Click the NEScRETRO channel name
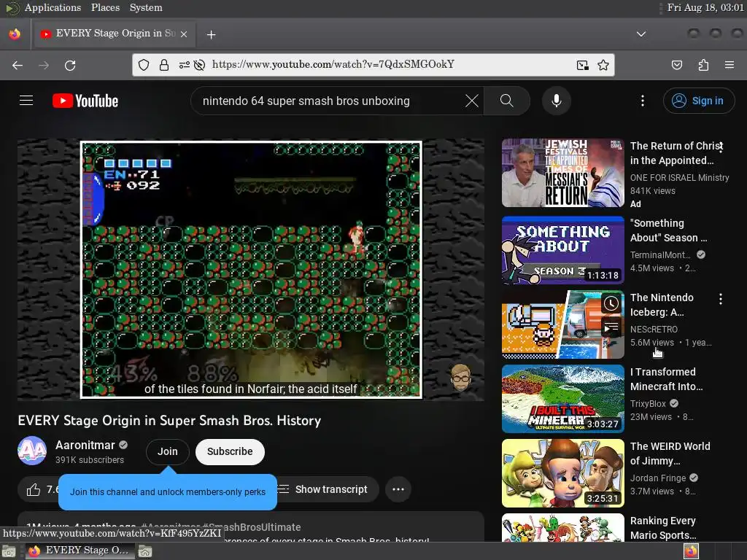 pos(654,329)
